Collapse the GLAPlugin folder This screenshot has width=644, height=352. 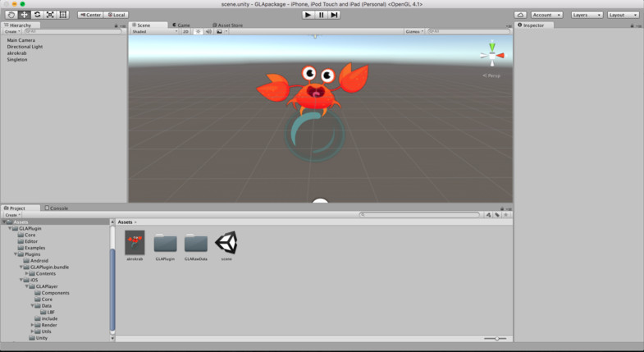[x=10, y=228]
